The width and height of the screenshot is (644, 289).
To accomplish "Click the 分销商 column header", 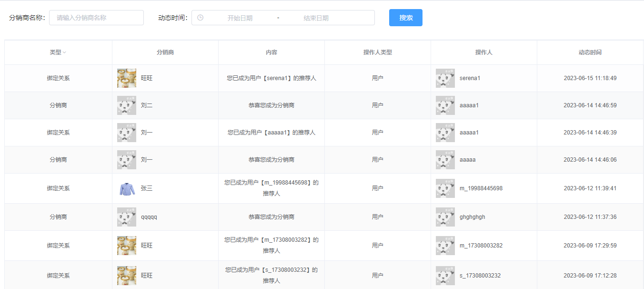I will [165, 52].
